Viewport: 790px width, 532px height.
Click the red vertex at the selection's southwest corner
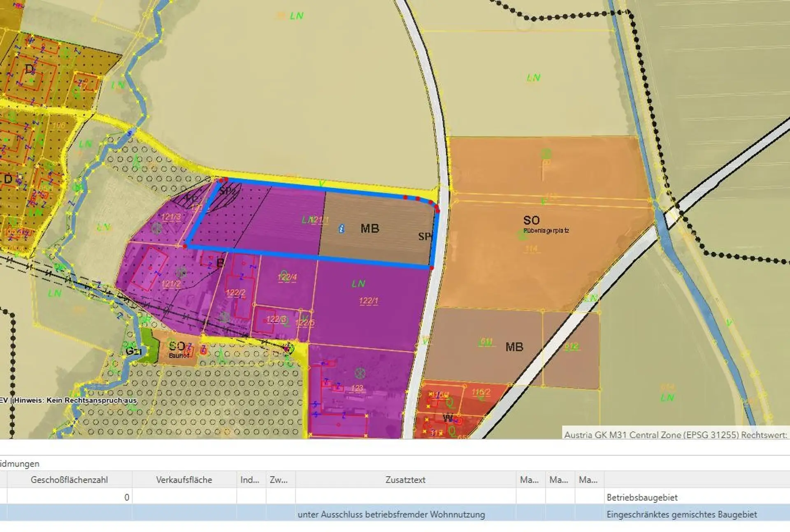click(185, 246)
